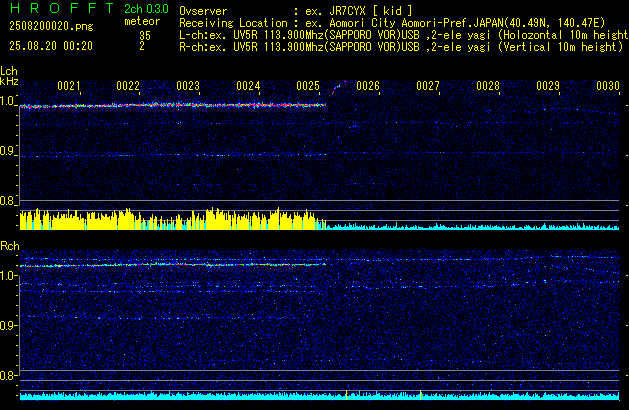Click the Rch 0.8 axis label
This screenshot has height=410, width=629.
pyautogui.click(x=7, y=375)
